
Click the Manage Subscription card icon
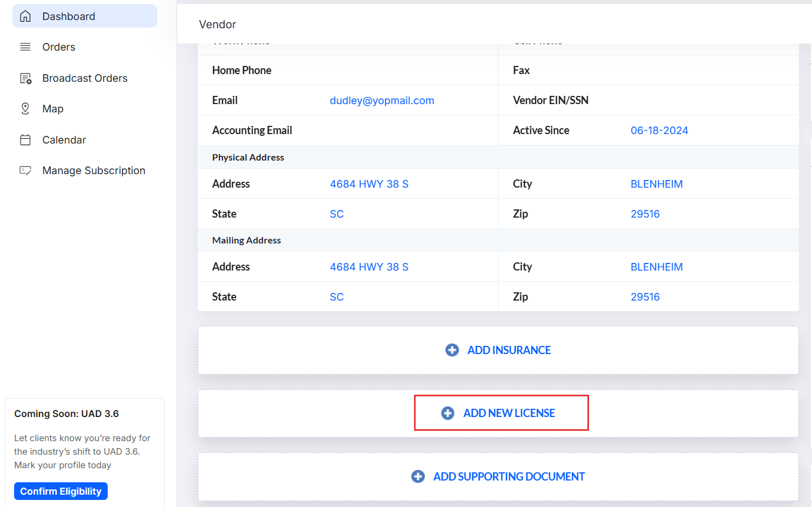point(25,170)
